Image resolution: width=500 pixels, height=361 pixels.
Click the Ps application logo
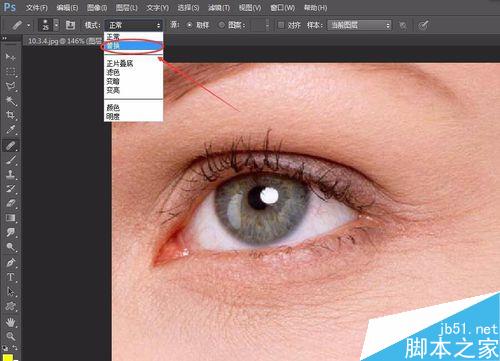10,7
